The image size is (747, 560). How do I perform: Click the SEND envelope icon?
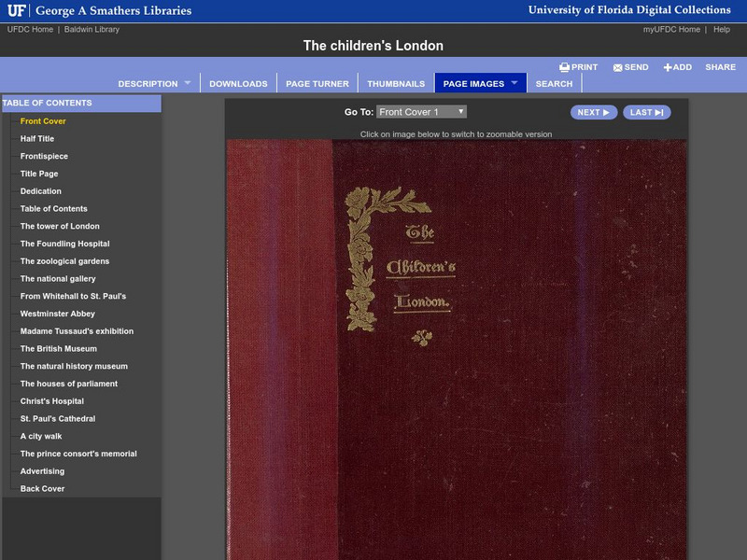point(617,67)
